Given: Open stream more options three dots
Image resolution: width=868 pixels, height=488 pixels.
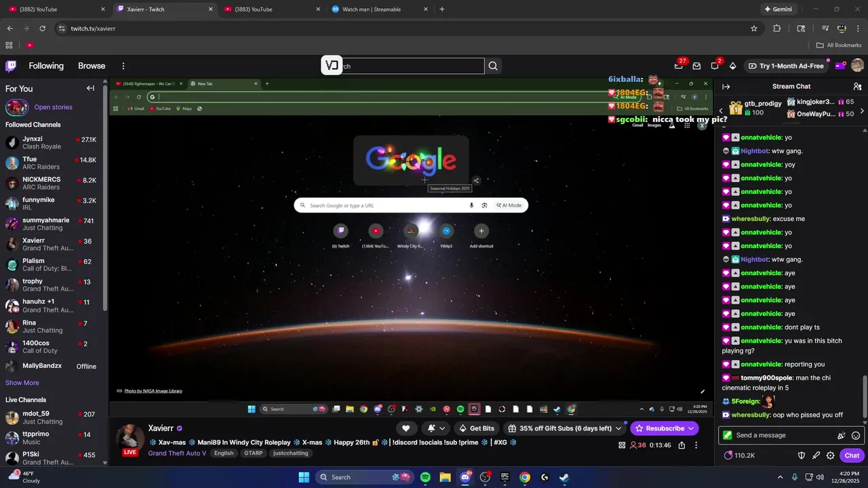Looking at the screenshot, I should point(696,445).
